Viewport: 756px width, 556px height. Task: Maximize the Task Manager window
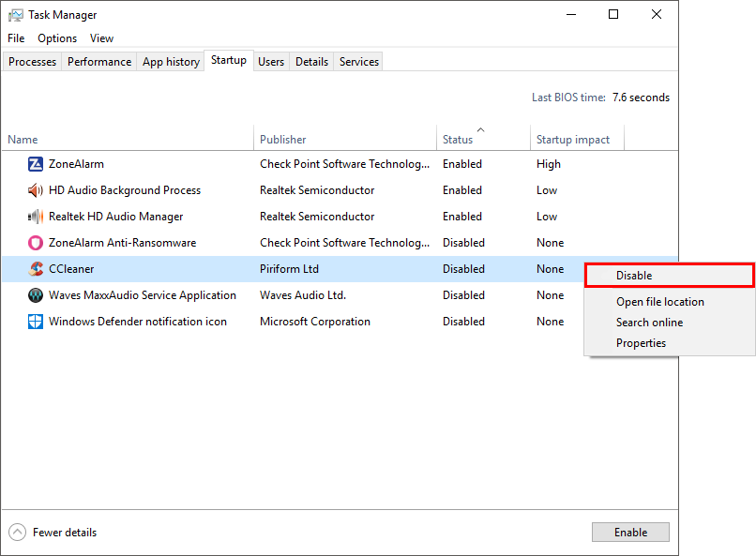click(613, 14)
